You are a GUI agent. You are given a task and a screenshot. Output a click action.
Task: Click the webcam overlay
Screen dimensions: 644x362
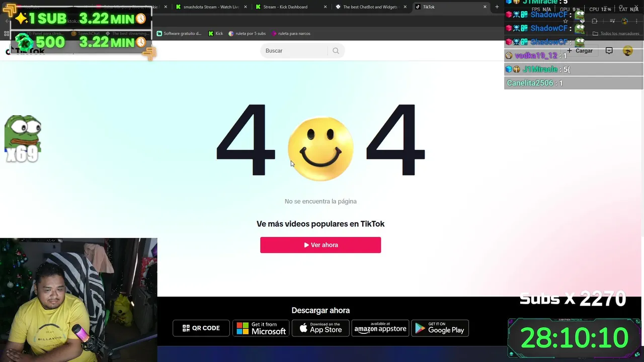pos(78,300)
